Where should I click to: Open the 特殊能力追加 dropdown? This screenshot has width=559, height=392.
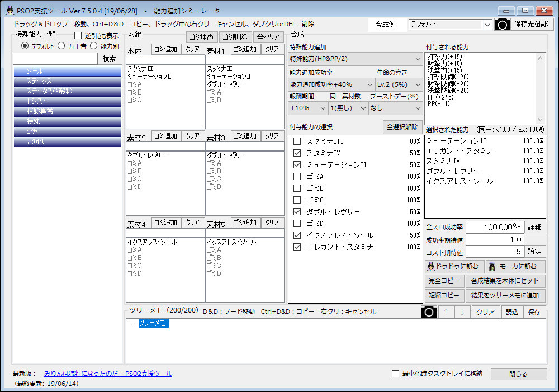(x=356, y=59)
